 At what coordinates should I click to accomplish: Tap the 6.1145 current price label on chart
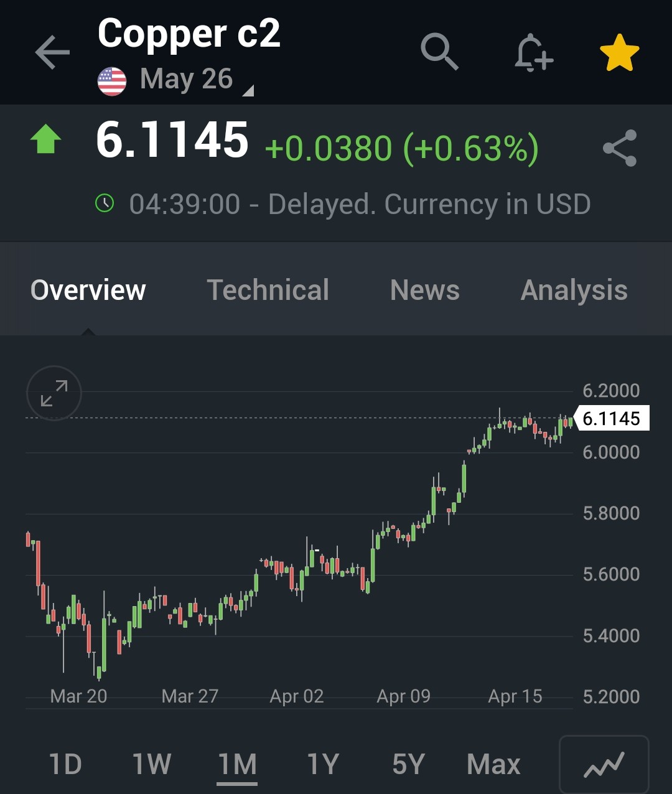click(611, 419)
